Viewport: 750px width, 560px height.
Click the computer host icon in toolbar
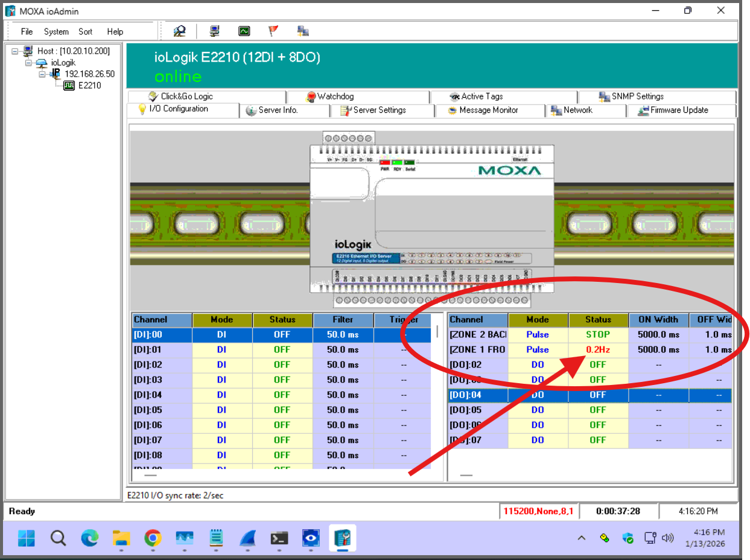[x=214, y=31]
